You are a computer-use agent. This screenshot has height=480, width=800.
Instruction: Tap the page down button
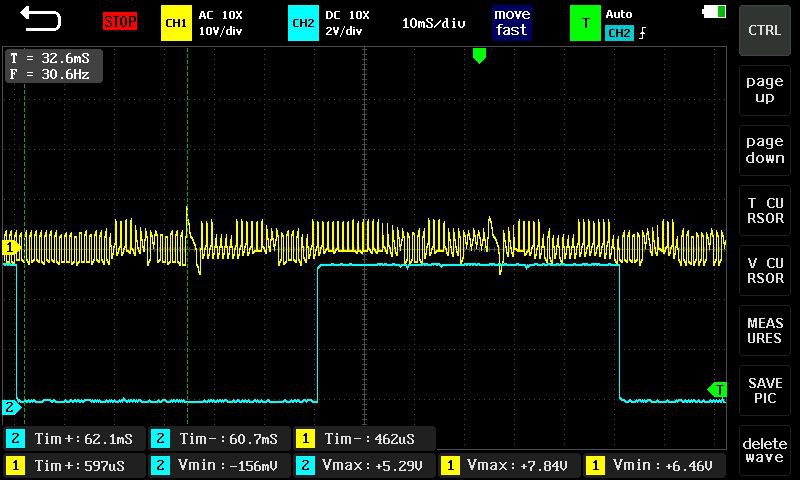[x=764, y=150]
